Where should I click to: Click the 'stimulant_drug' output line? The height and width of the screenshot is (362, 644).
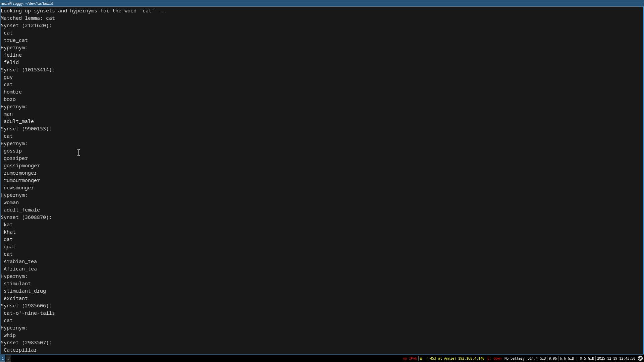click(x=25, y=291)
